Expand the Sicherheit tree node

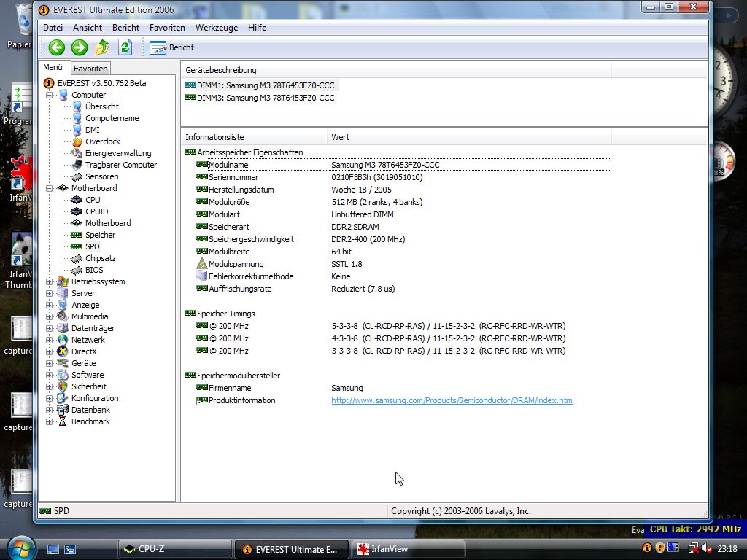49,386
